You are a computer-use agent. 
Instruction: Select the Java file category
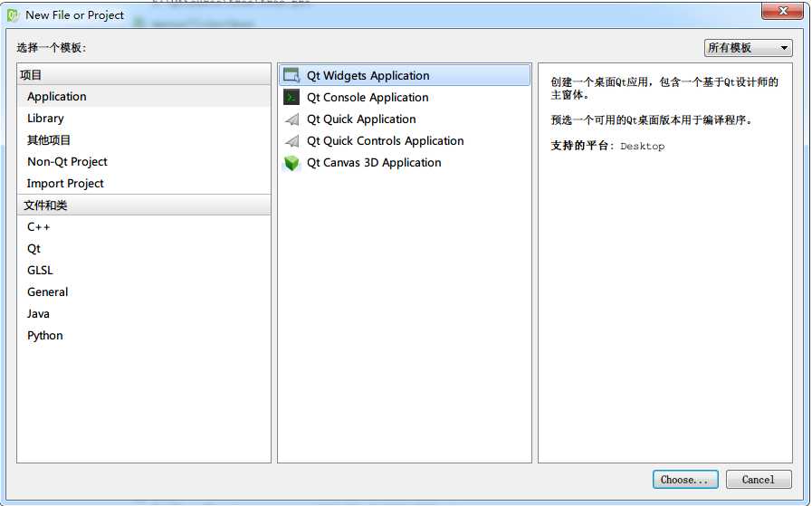pos(144,314)
